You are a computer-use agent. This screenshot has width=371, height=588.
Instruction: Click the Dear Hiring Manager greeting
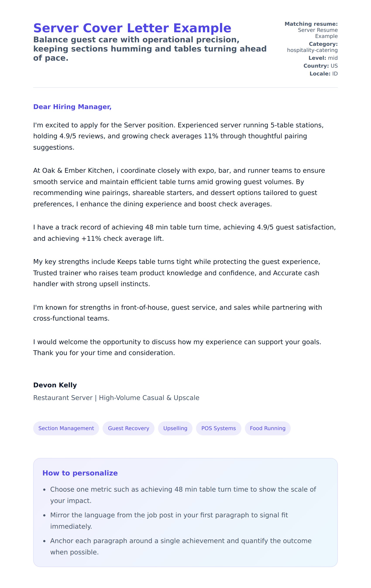pyautogui.click(x=72, y=107)
